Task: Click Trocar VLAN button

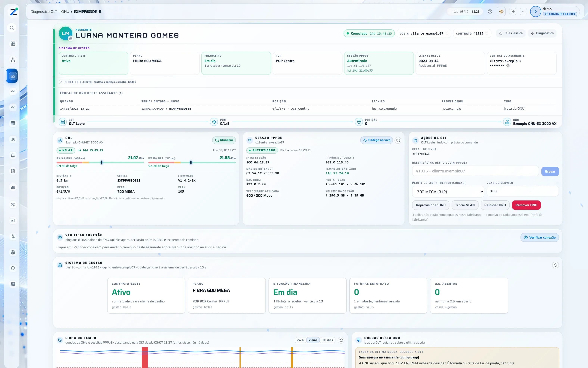Action: (x=465, y=205)
